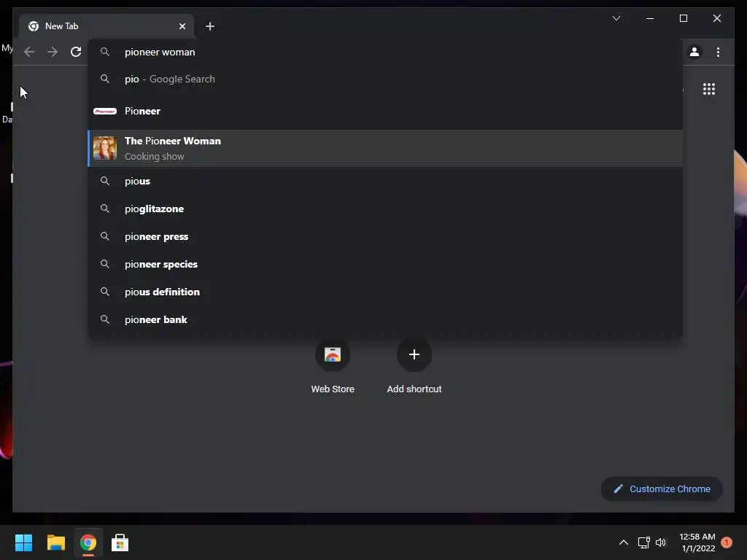Click the 'Web Store' label text

click(x=333, y=389)
